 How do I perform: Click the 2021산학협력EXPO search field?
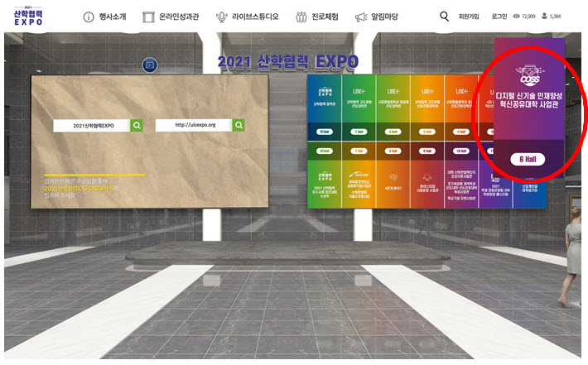pos(92,126)
